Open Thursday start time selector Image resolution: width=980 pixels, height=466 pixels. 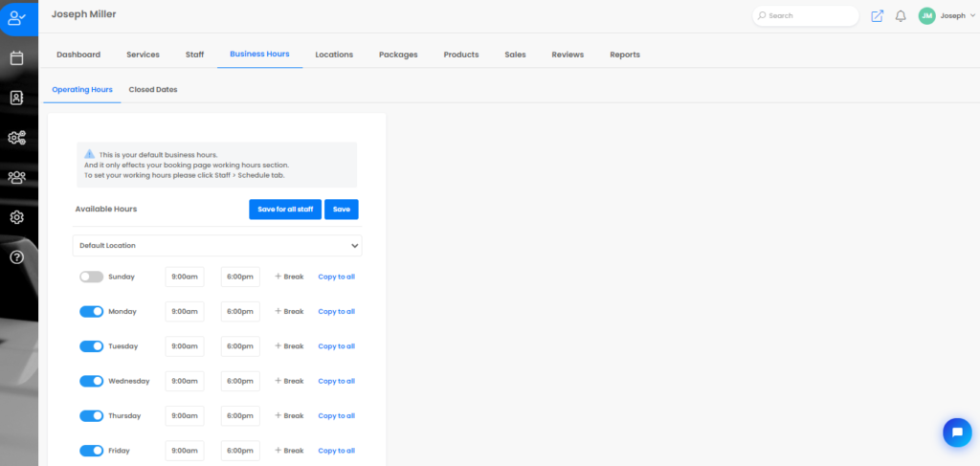point(185,416)
